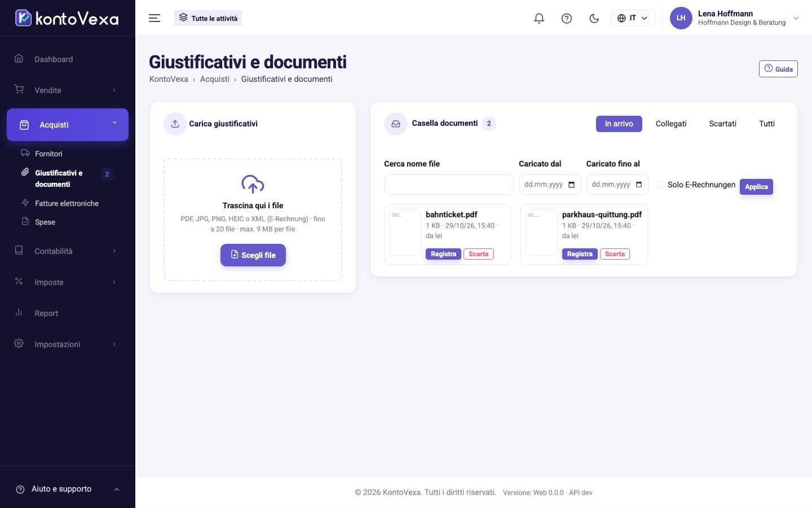The image size is (812, 508).
Task: Click the Vendite cart icon
Action: tap(19, 89)
